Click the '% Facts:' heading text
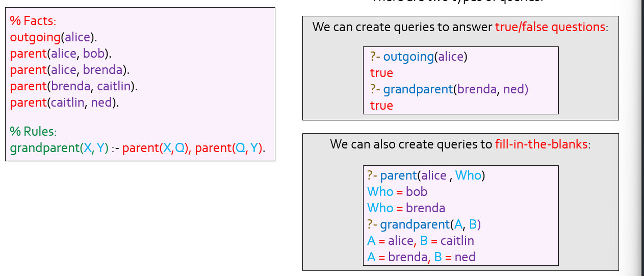Screen dimensions: 644x276 pyautogui.click(x=33, y=21)
